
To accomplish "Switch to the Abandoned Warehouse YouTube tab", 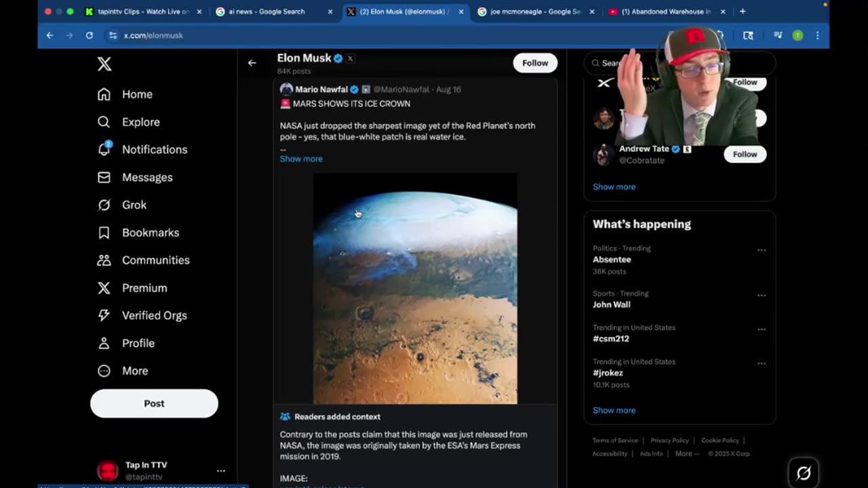I will [x=666, y=12].
